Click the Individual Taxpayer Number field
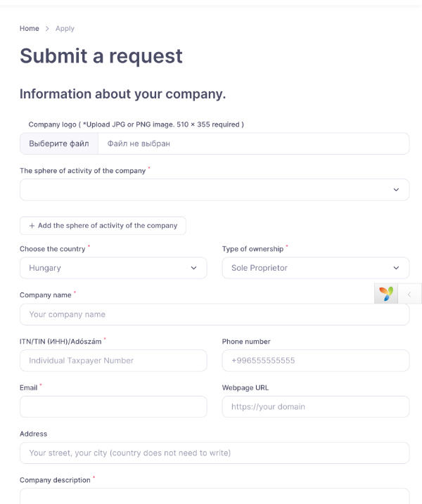This screenshot has width=422, height=504. coord(113,361)
